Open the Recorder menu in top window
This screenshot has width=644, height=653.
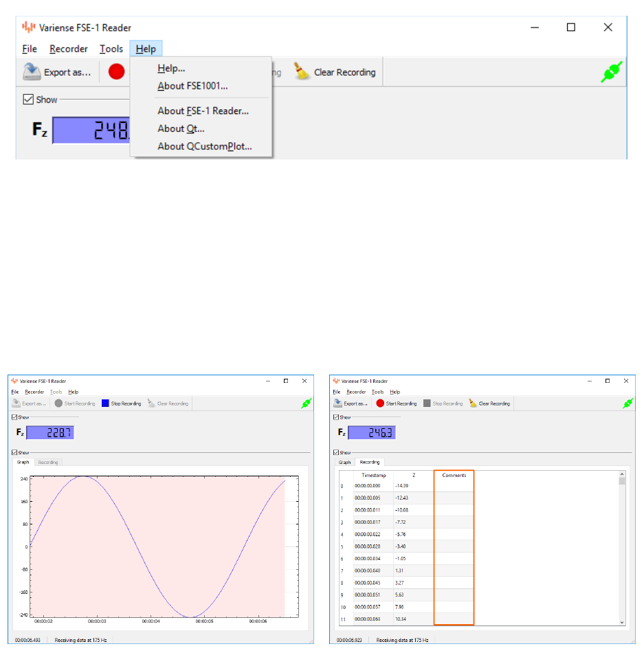point(69,49)
